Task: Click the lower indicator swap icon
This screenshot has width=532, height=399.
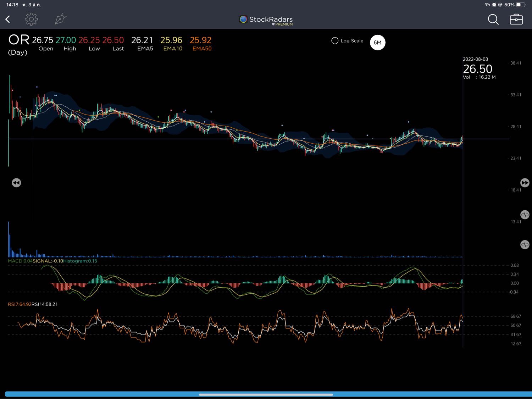Action: [x=525, y=245]
